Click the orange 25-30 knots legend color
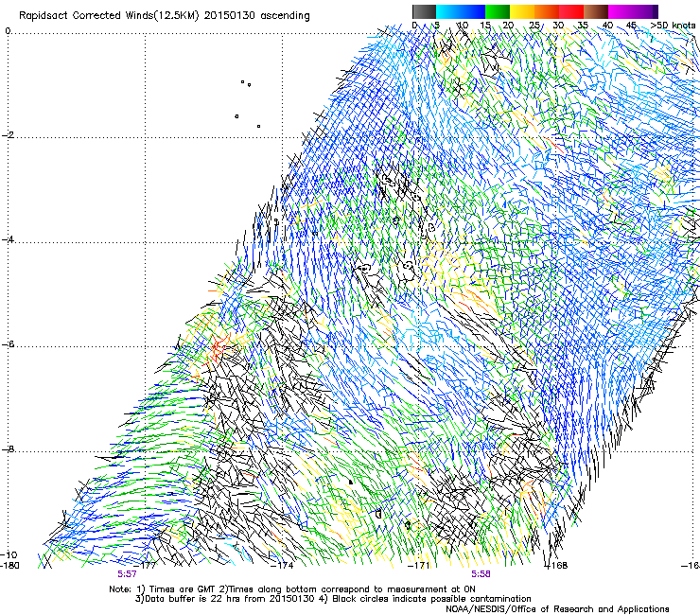This screenshot has height=615, width=700. (547, 11)
